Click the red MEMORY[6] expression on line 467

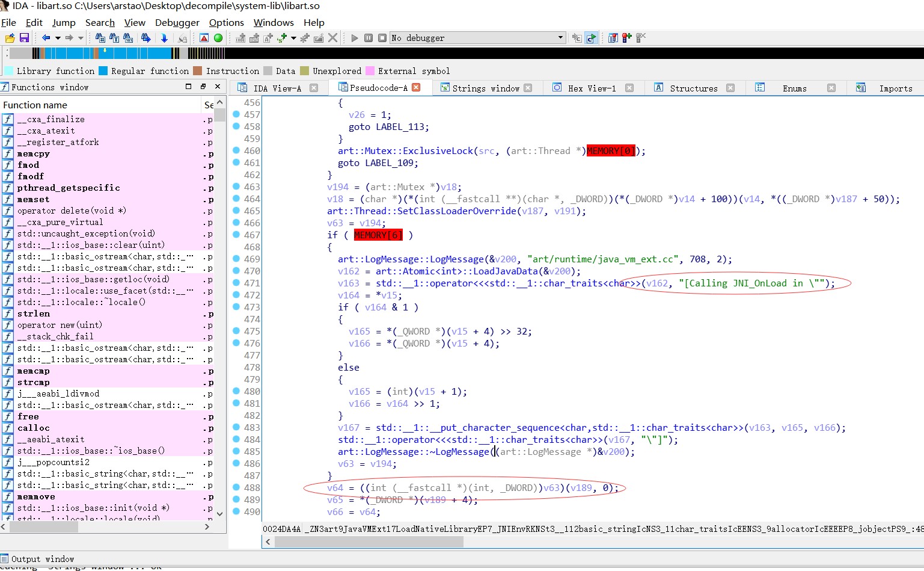378,235
